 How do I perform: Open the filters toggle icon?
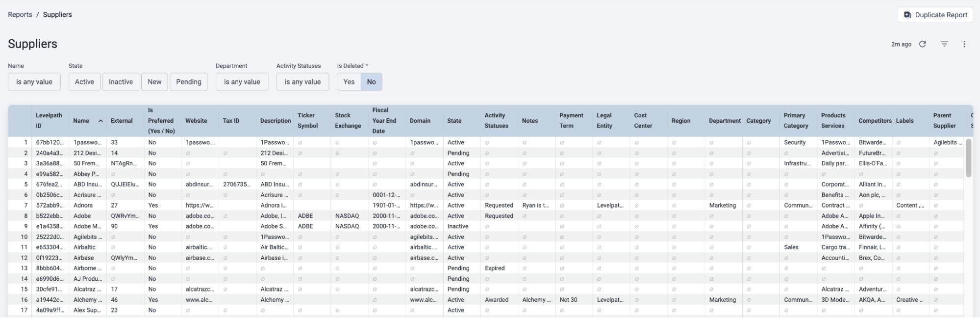(944, 44)
